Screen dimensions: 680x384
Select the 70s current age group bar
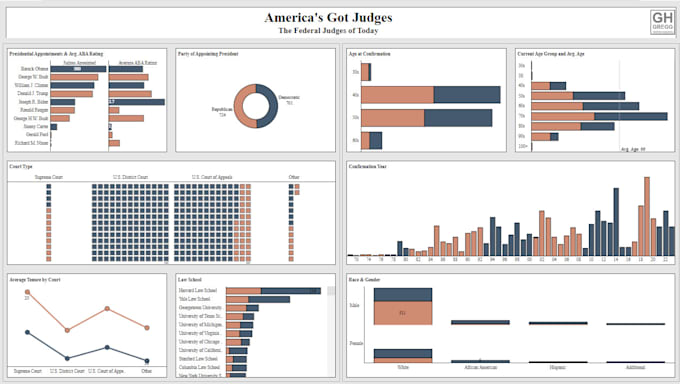[599, 116]
